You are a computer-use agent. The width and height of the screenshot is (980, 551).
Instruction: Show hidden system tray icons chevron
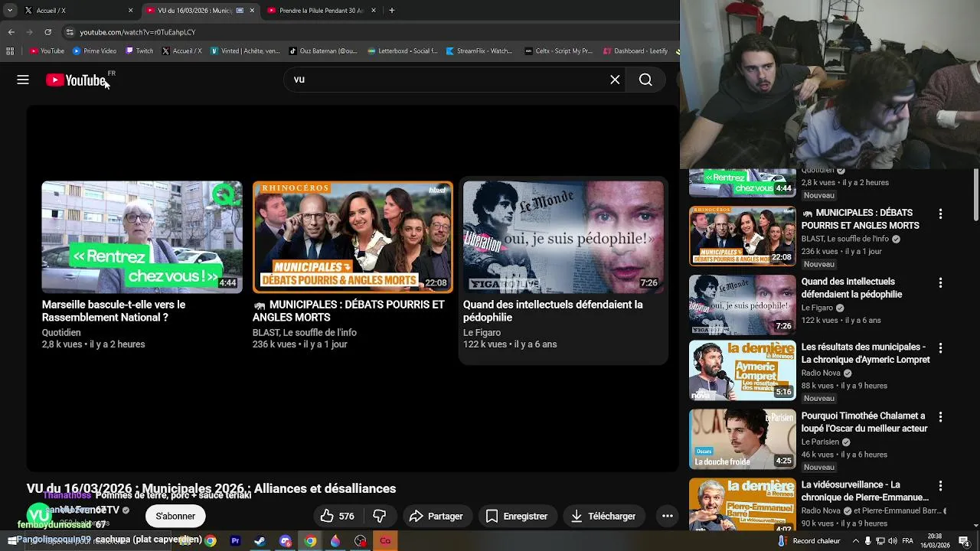pyautogui.click(x=856, y=541)
